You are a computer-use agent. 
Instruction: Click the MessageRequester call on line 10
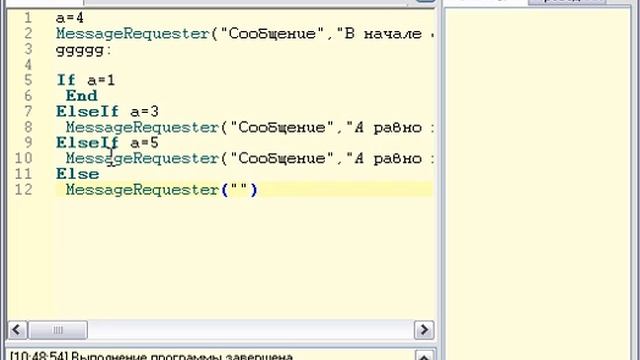(x=249, y=158)
